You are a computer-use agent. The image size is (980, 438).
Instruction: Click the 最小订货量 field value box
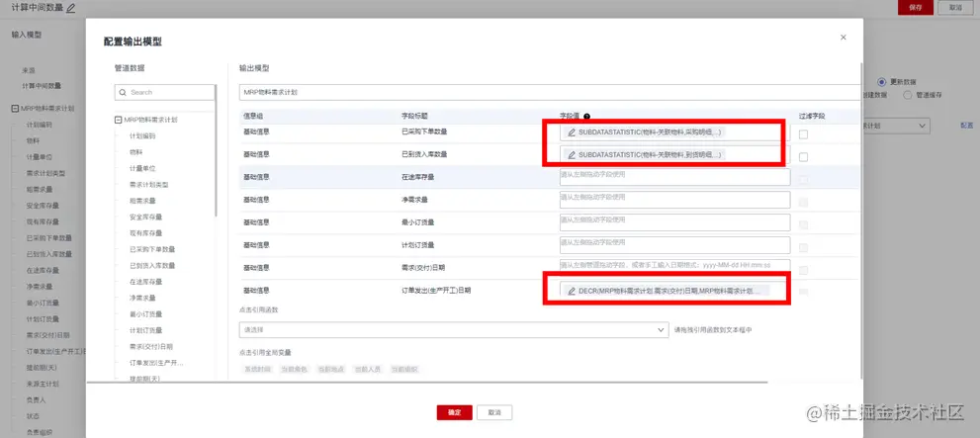pos(674,222)
